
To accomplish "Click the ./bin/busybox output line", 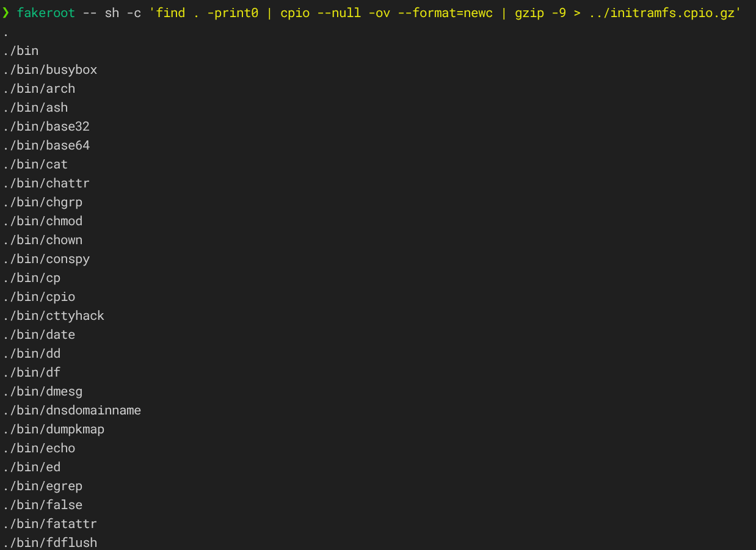I will click(x=50, y=70).
